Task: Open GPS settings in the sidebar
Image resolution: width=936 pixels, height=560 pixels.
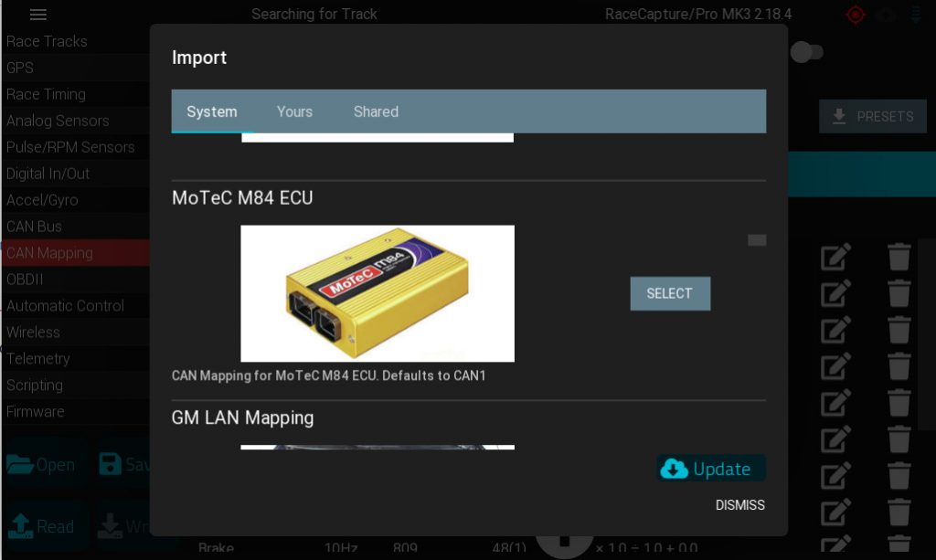Action: pyautogui.click(x=75, y=68)
